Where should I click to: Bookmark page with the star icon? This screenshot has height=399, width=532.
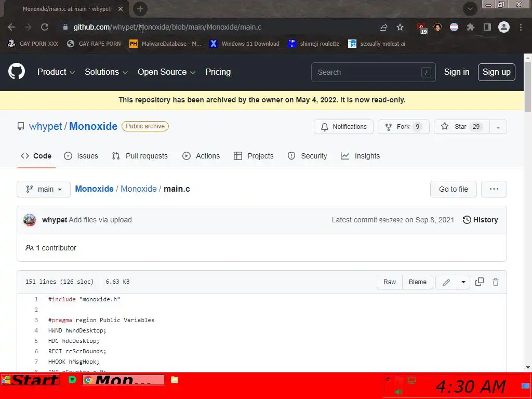click(x=400, y=27)
